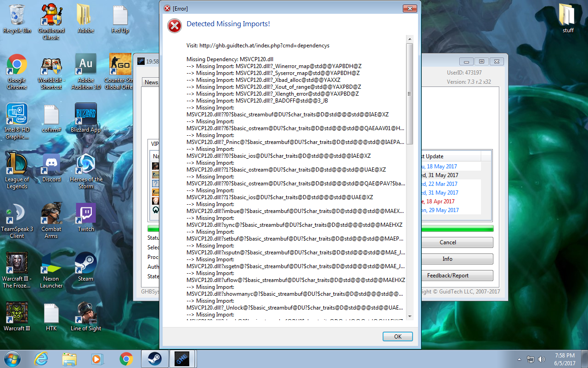Open the cofirm# file on the desktop
588x368 pixels.
tap(51, 119)
